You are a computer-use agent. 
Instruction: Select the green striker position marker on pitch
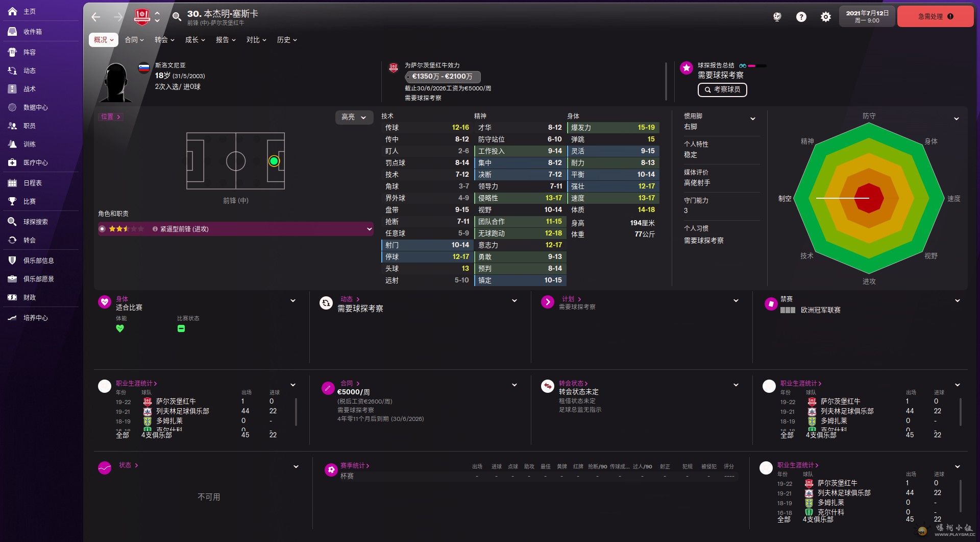[274, 161]
